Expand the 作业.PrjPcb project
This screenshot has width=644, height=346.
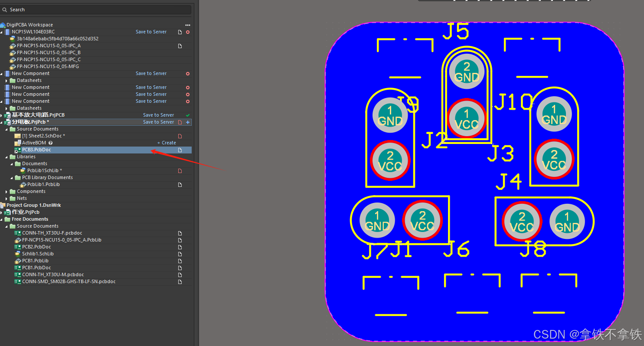[1, 212]
